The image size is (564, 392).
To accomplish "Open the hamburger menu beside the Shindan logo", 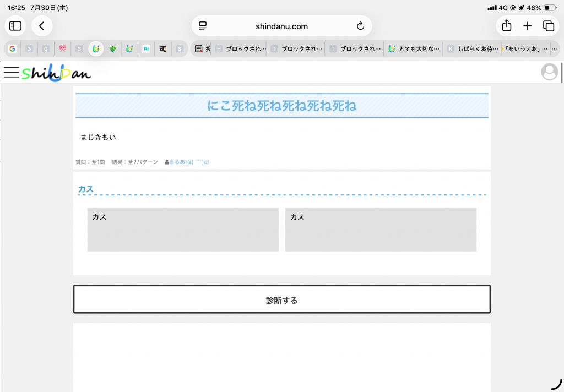I will 12,72.
